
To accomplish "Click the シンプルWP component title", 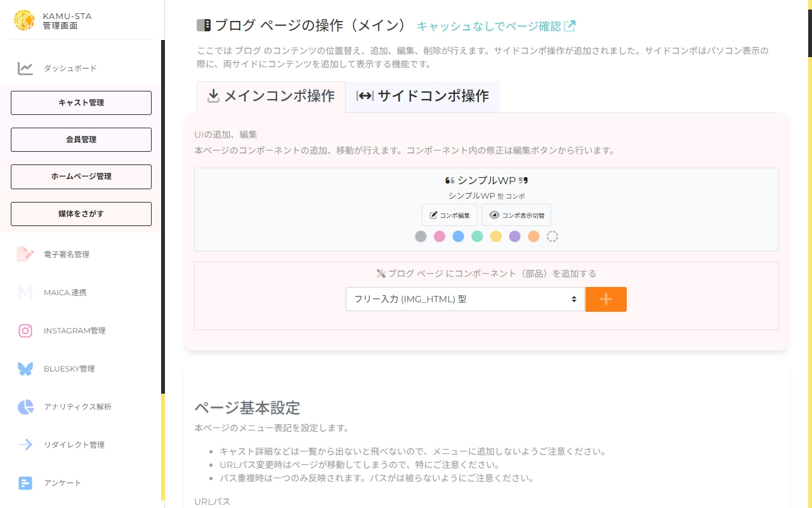I will 487,181.
